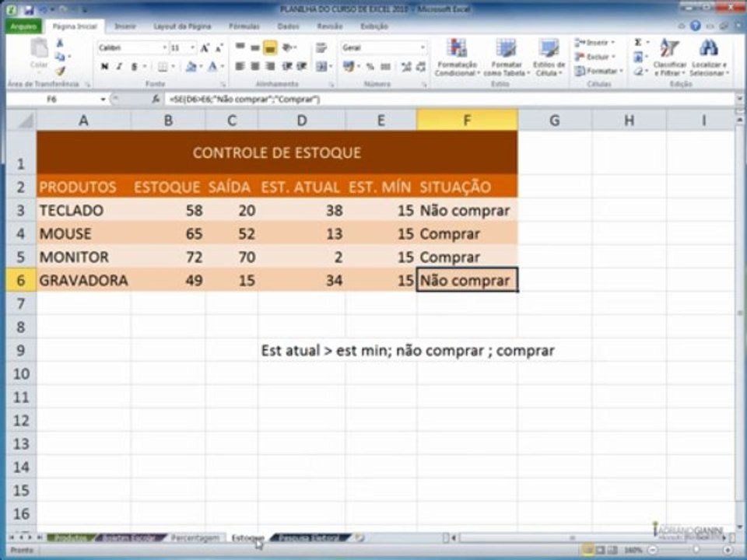Open the insert function fx button
Image resolution: width=747 pixels, height=560 pixels.
pos(156,99)
